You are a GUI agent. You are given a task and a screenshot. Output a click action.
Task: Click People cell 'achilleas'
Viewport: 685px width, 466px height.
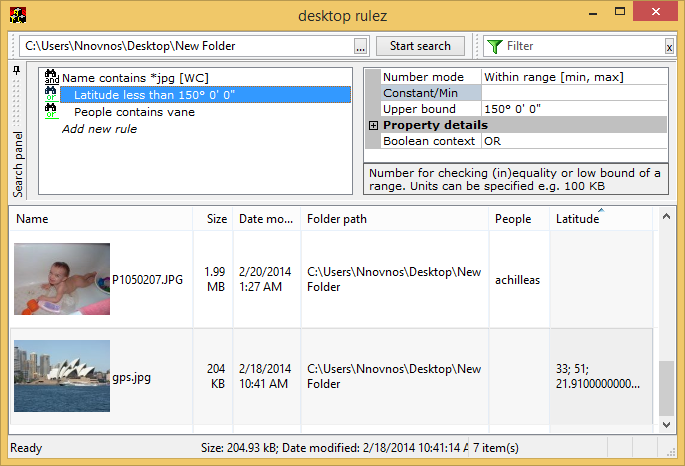517,280
